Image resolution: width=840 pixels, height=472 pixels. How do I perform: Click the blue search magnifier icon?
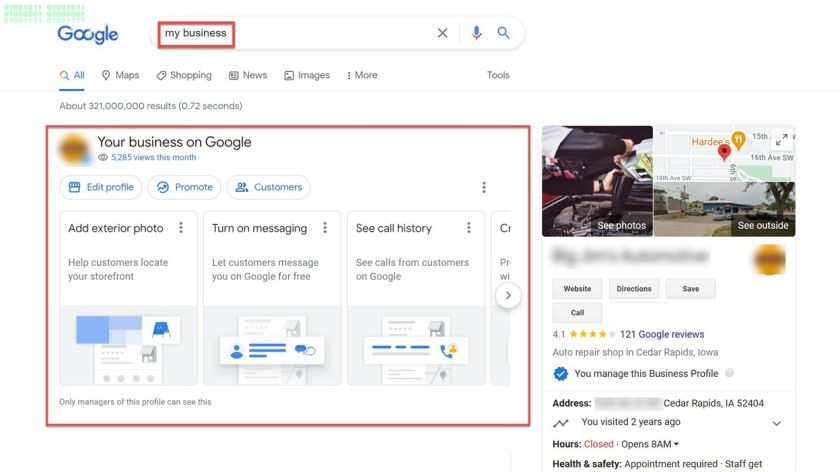coord(504,33)
